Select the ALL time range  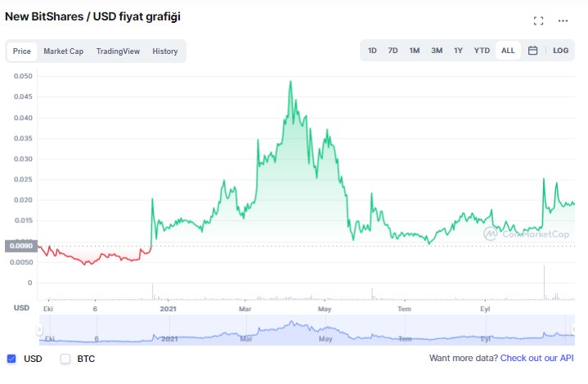click(508, 51)
